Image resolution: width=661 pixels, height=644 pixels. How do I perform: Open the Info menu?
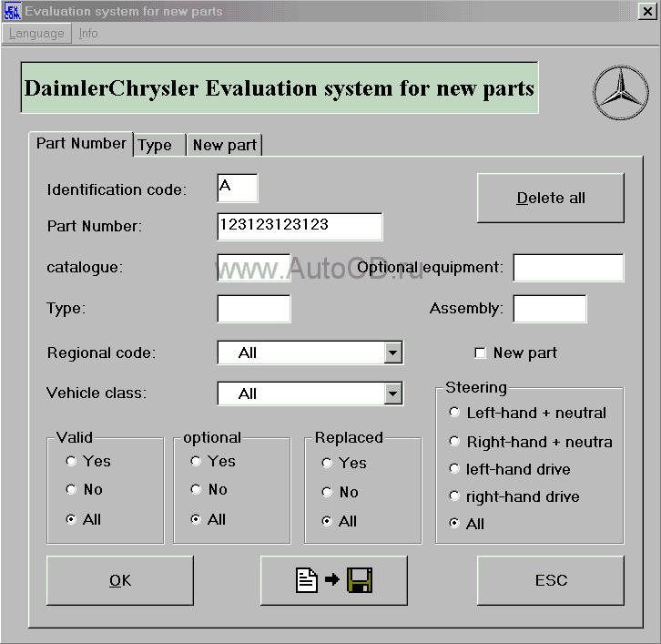[x=88, y=34]
